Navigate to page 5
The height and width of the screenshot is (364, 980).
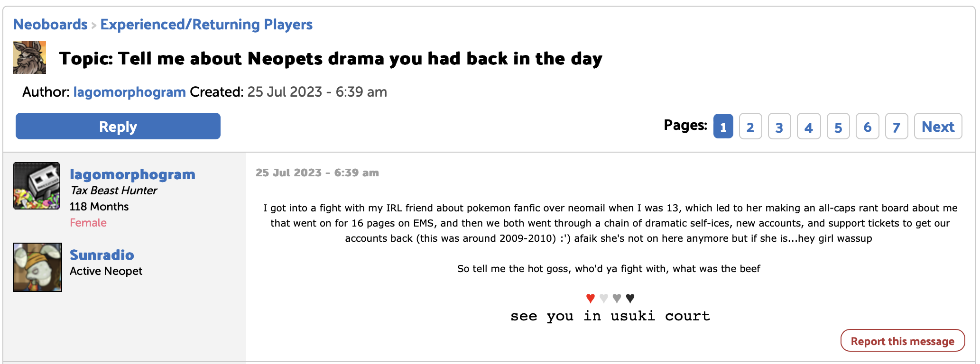838,127
